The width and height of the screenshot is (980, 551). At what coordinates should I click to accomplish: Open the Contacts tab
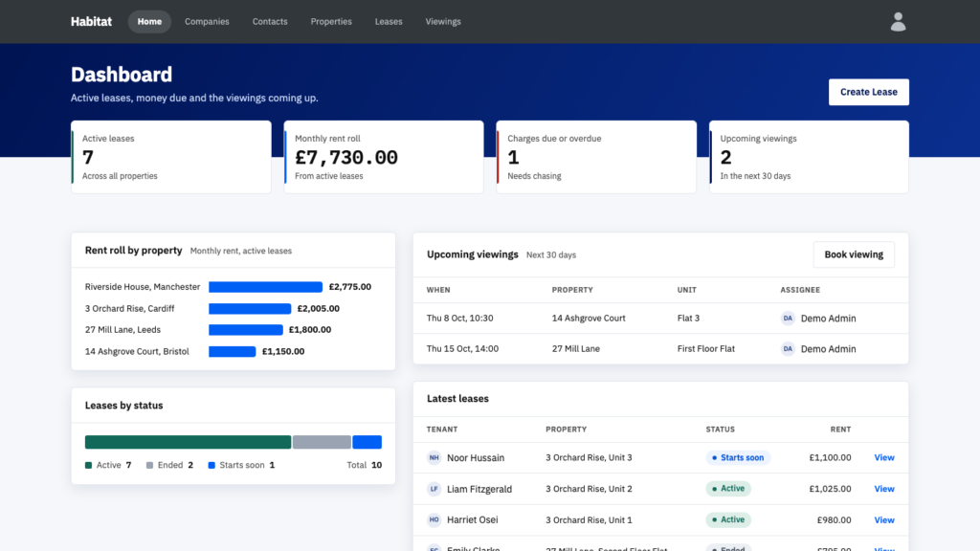coord(270,21)
